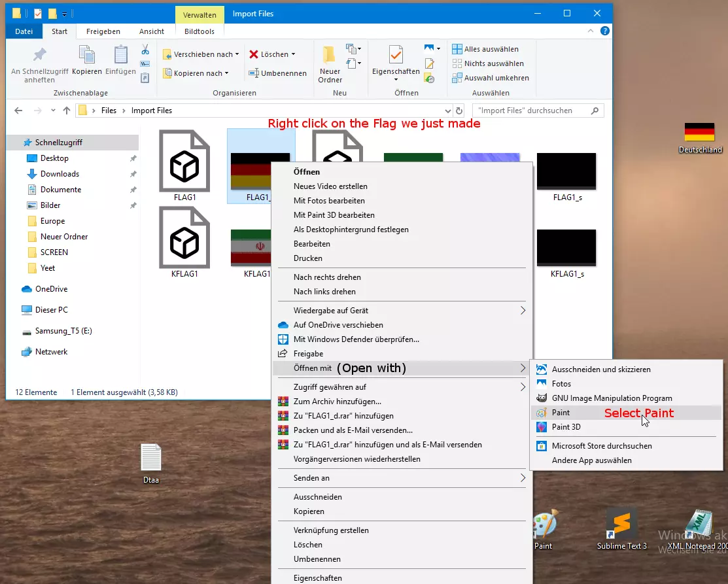Click Umbenennen in the ribbon
The width and height of the screenshot is (728, 584).
tap(277, 73)
